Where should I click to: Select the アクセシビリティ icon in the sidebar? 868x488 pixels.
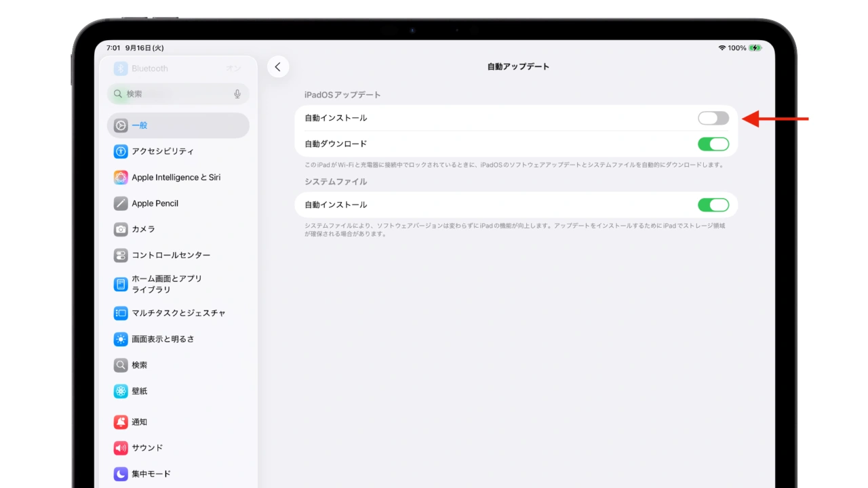tap(121, 151)
